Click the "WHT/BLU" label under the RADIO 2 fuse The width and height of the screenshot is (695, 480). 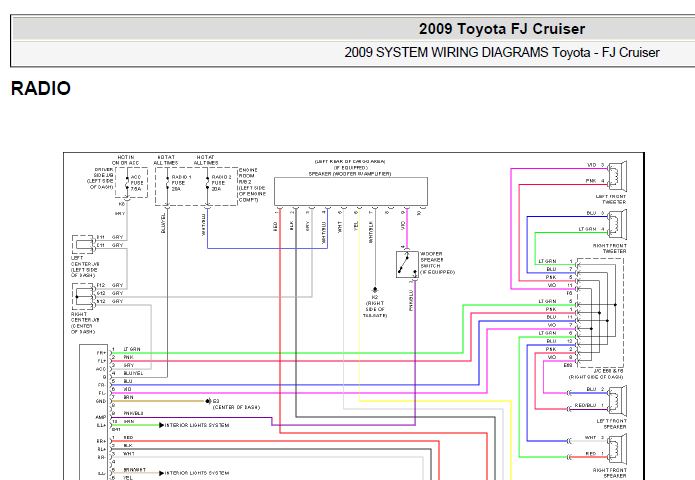click(x=203, y=225)
